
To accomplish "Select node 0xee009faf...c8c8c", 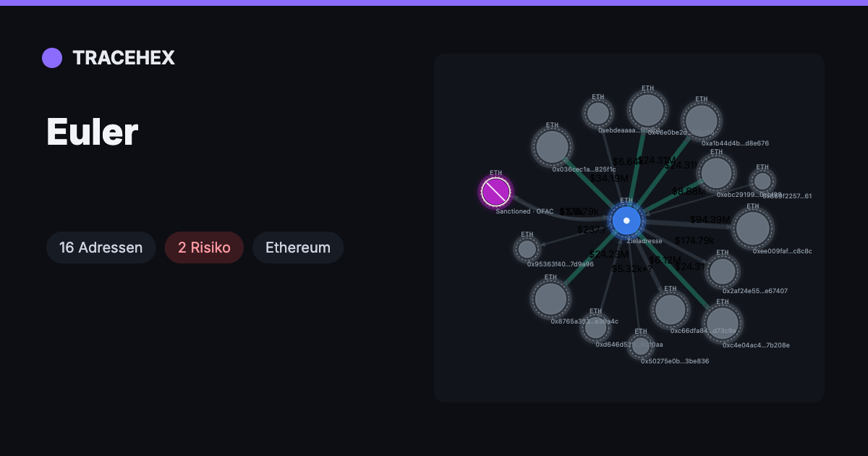I will point(752,228).
